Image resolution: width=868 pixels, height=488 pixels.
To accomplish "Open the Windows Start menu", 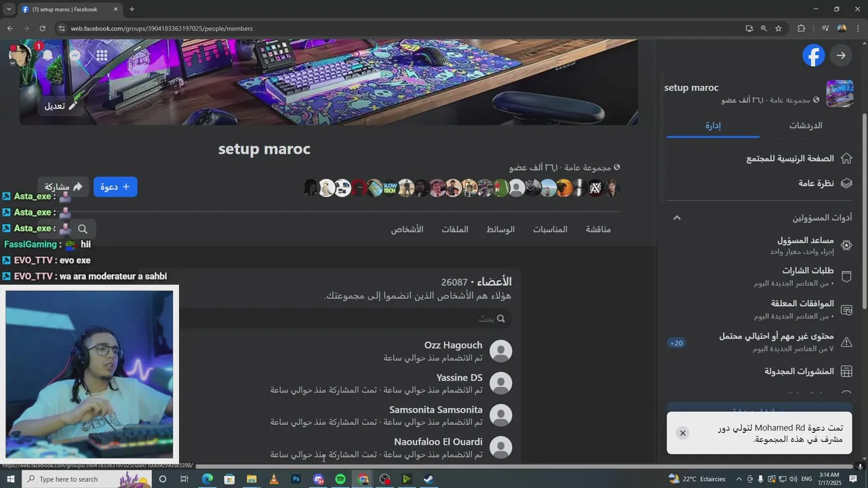I will click(10, 479).
